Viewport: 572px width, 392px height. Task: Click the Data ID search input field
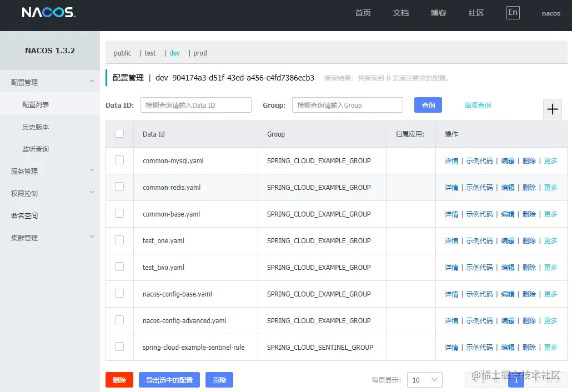click(195, 105)
